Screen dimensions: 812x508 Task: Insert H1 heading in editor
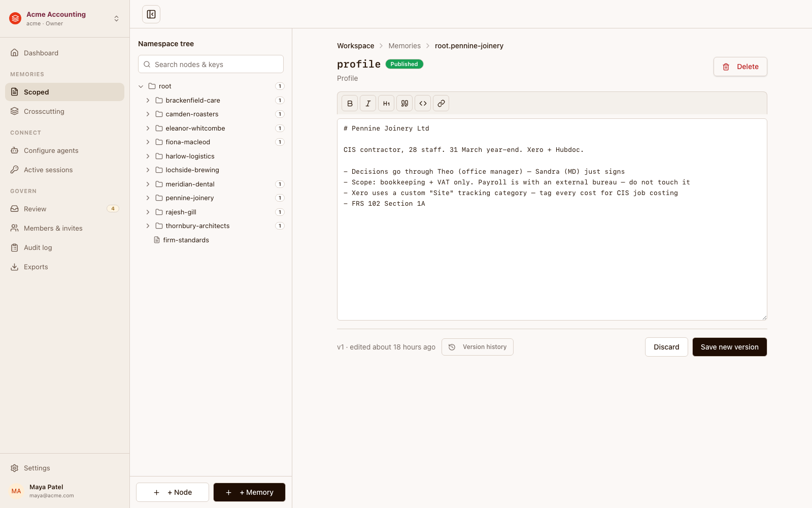386,103
